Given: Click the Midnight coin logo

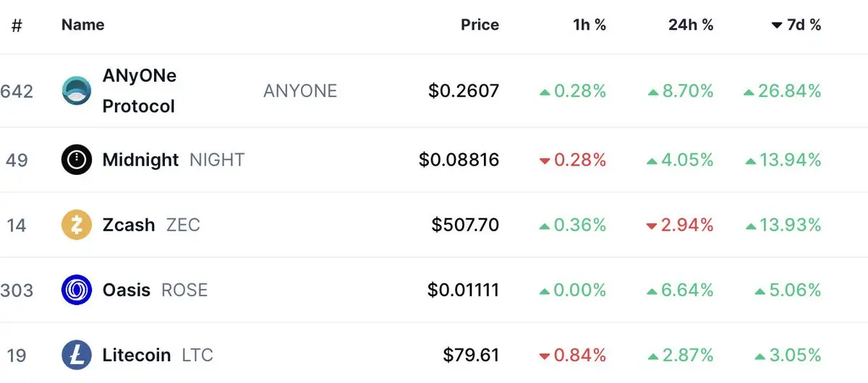Looking at the screenshot, I should (x=77, y=160).
